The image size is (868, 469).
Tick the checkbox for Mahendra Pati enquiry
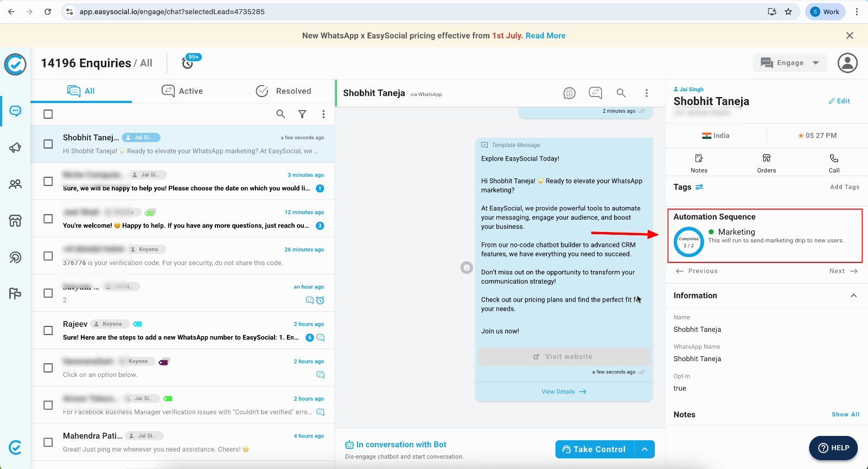click(48, 442)
